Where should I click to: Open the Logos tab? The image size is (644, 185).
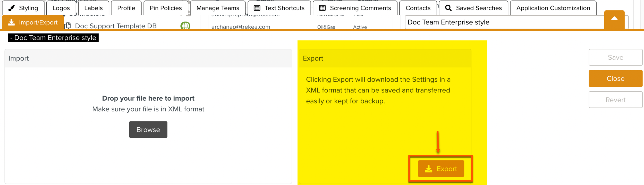coord(61,8)
